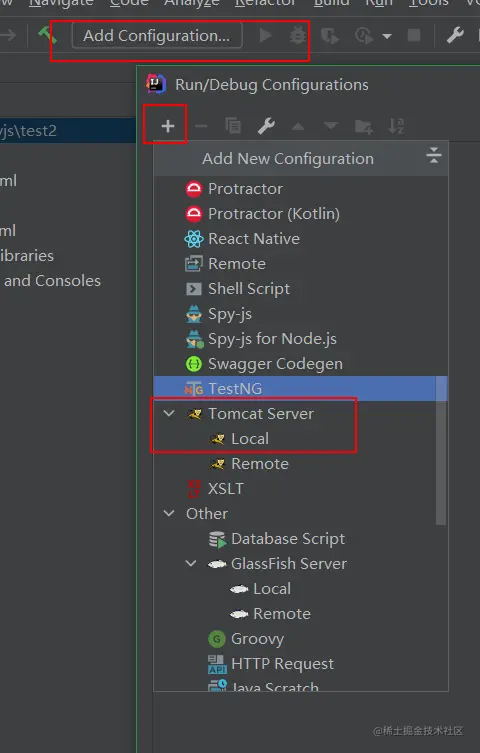The width and height of the screenshot is (480, 753).
Task: Click the Copy Configuration icon
Action: click(x=233, y=126)
